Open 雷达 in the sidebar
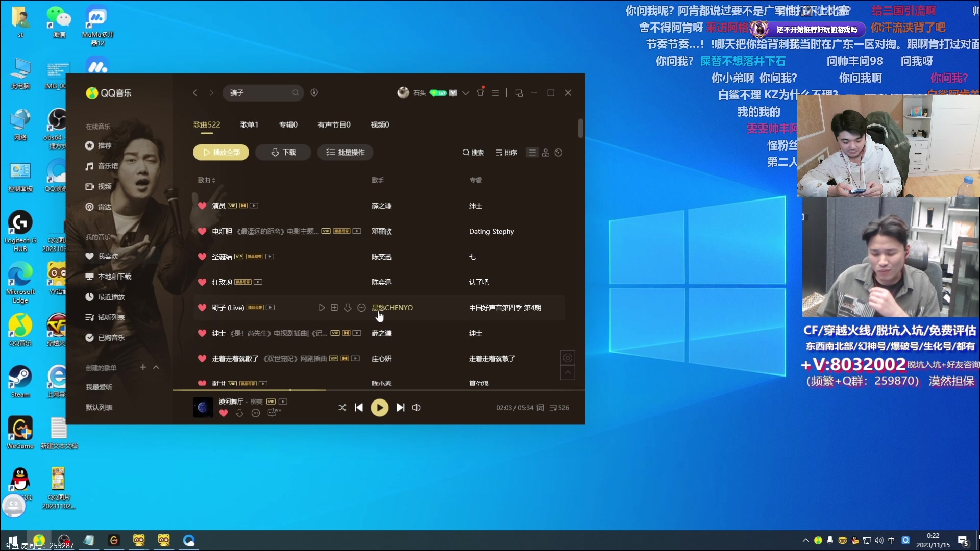Image resolution: width=980 pixels, height=551 pixels. click(99, 207)
